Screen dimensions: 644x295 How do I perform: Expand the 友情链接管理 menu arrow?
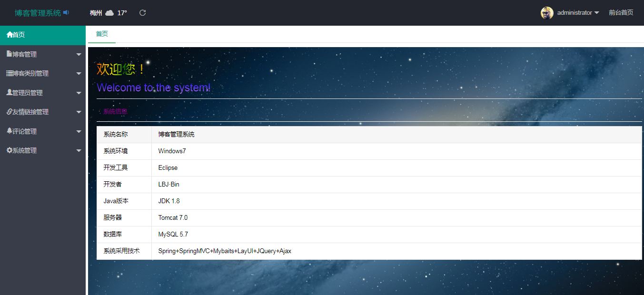coord(79,112)
